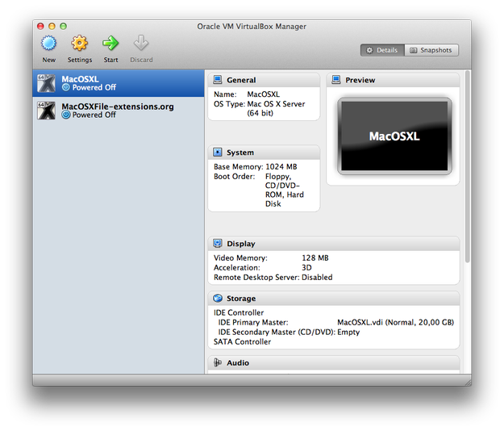Viewport: 504px width, 431px height.
Task: Click the New virtual machine icon
Action: pos(49,44)
